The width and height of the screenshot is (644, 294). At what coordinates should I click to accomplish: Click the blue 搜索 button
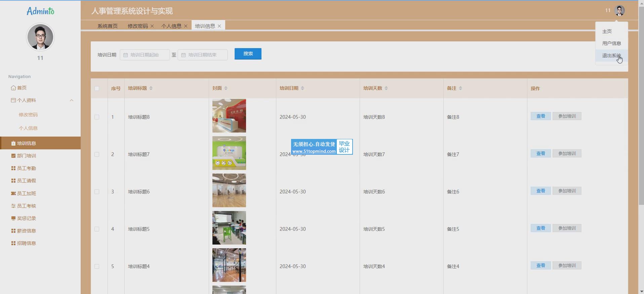click(x=248, y=54)
